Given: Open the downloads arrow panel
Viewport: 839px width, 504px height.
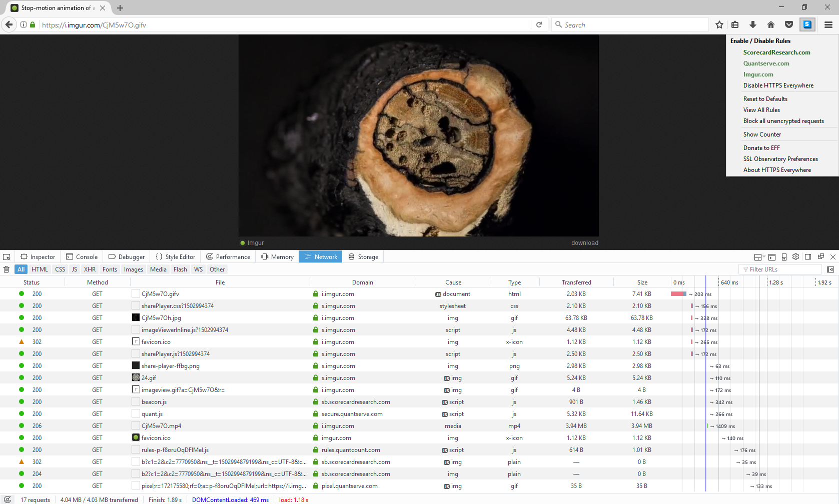Looking at the screenshot, I should tap(752, 24).
